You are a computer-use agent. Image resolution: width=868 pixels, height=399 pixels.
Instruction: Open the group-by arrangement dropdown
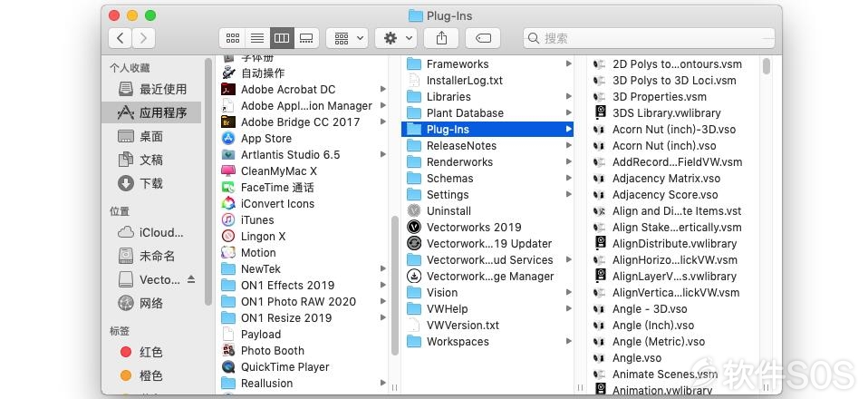[347, 38]
